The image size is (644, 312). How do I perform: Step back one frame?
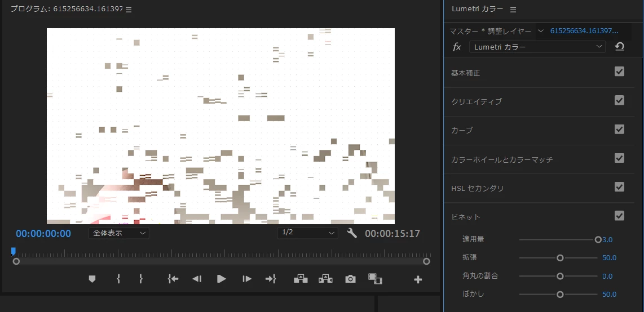[x=197, y=279]
